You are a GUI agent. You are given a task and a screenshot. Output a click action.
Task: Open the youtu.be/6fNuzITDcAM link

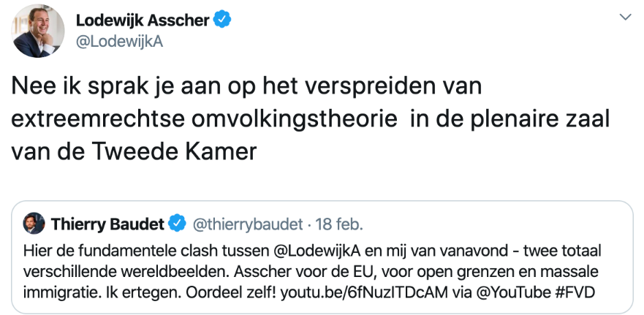(364, 292)
